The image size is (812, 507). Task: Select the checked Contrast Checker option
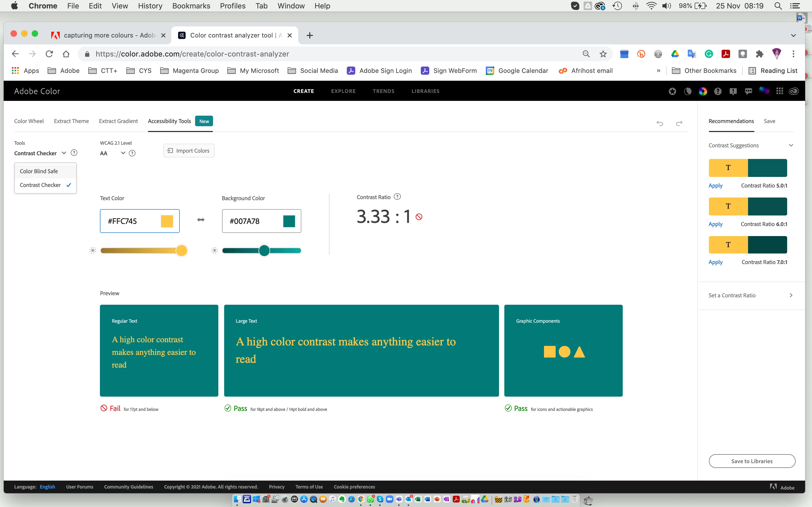40,185
